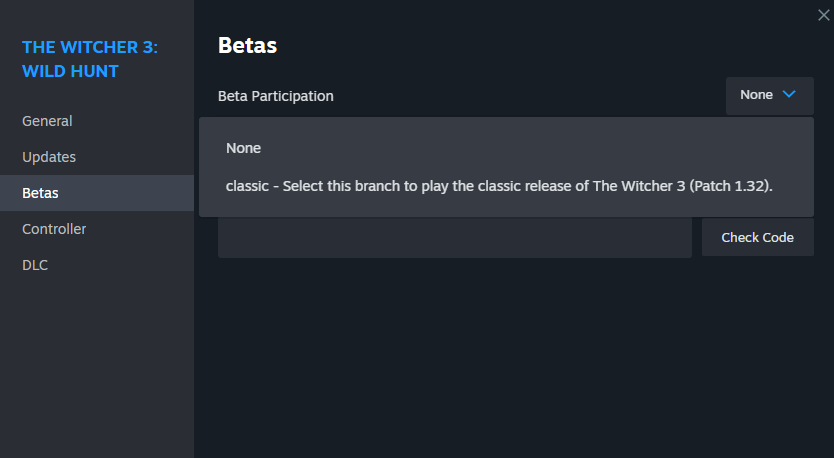This screenshot has width=834, height=458.
Task: Select the Betas sidebar item
Action: point(40,193)
